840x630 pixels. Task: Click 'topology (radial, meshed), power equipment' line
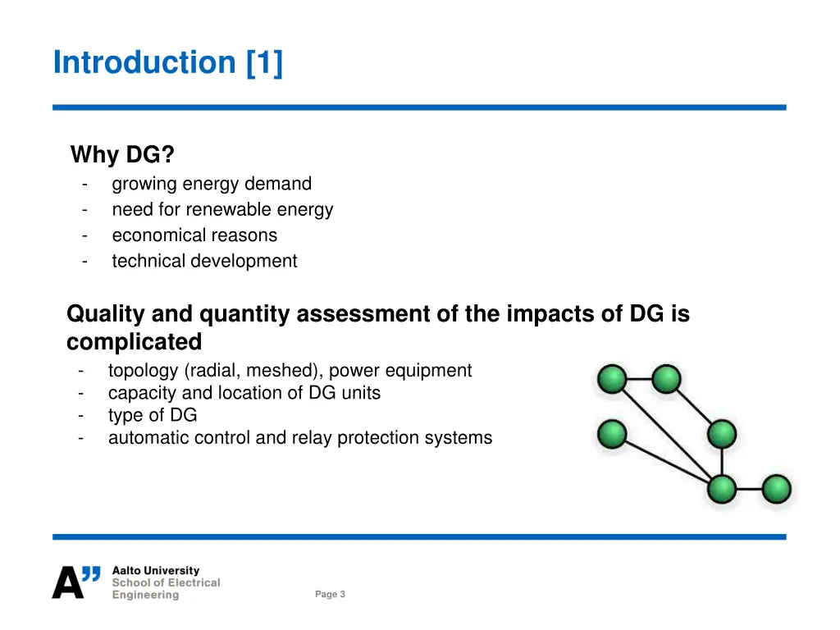[290, 371]
